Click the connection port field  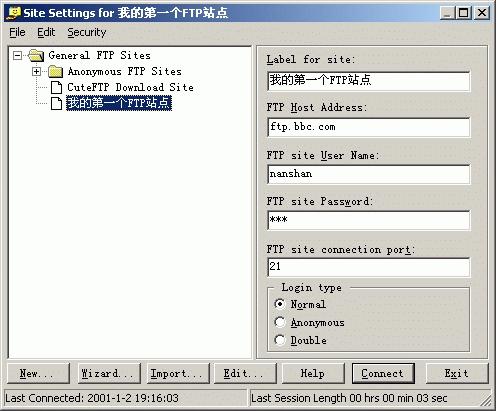pyautogui.click(x=369, y=267)
